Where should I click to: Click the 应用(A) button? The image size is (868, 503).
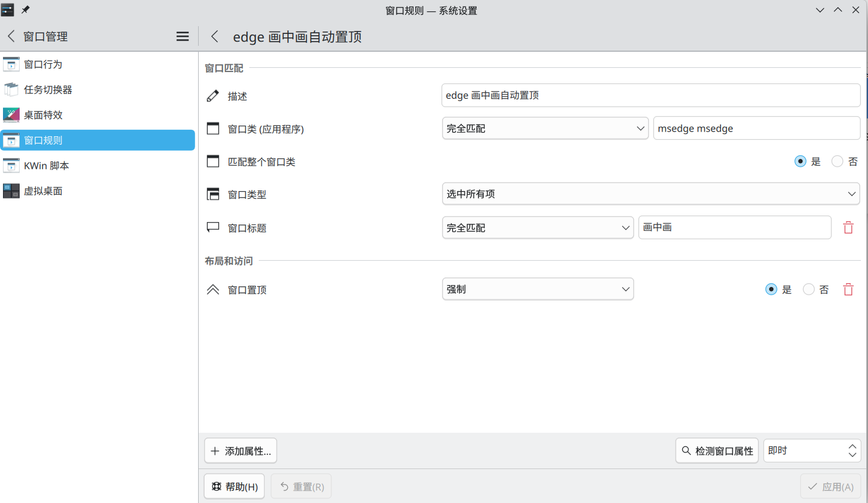coord(831,486)
